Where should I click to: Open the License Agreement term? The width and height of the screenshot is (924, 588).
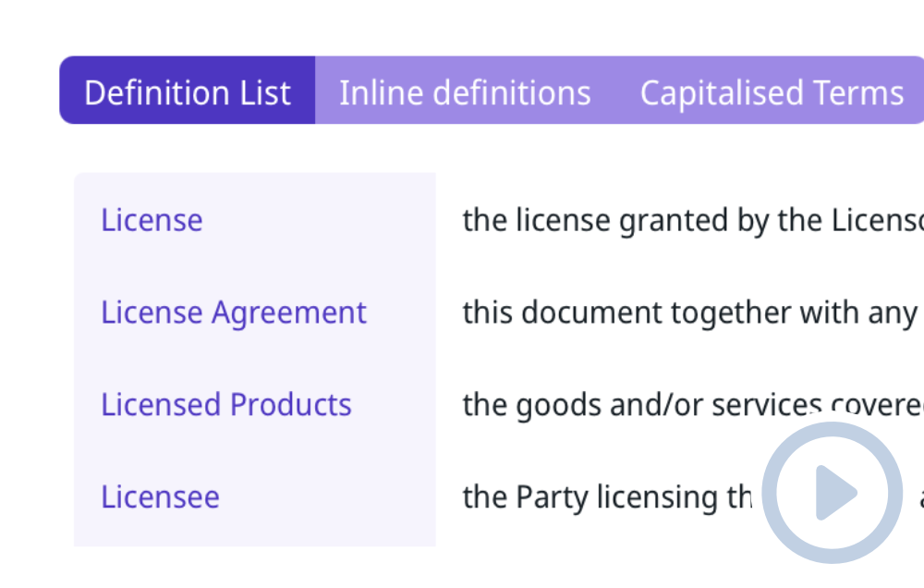[x=234, y=312]
